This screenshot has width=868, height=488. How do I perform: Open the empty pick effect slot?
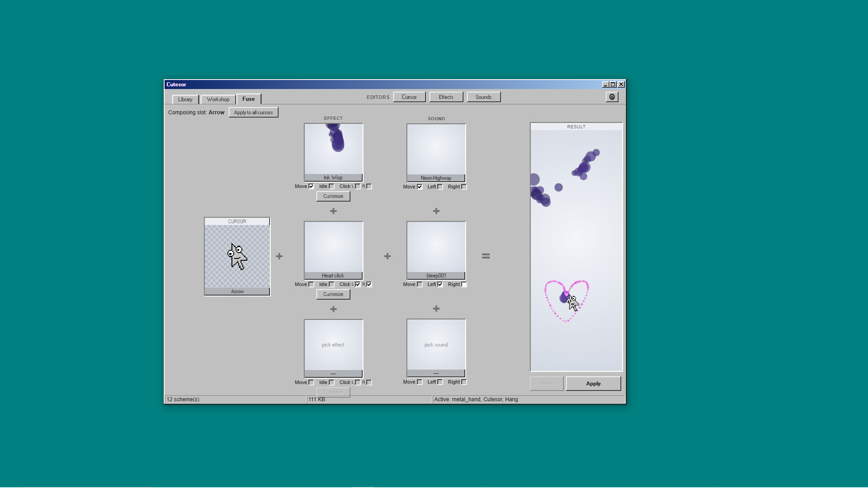pyautogui.click(x=334, y=348)
